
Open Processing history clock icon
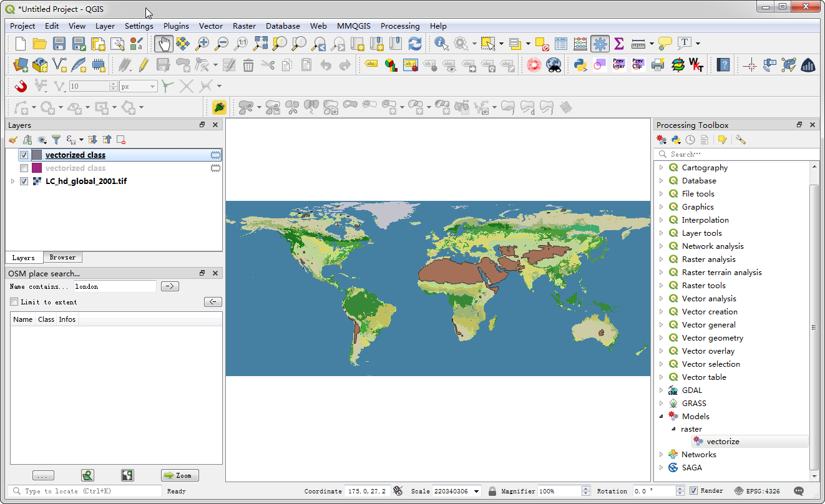pyautogui.click(x=690, y=140)
